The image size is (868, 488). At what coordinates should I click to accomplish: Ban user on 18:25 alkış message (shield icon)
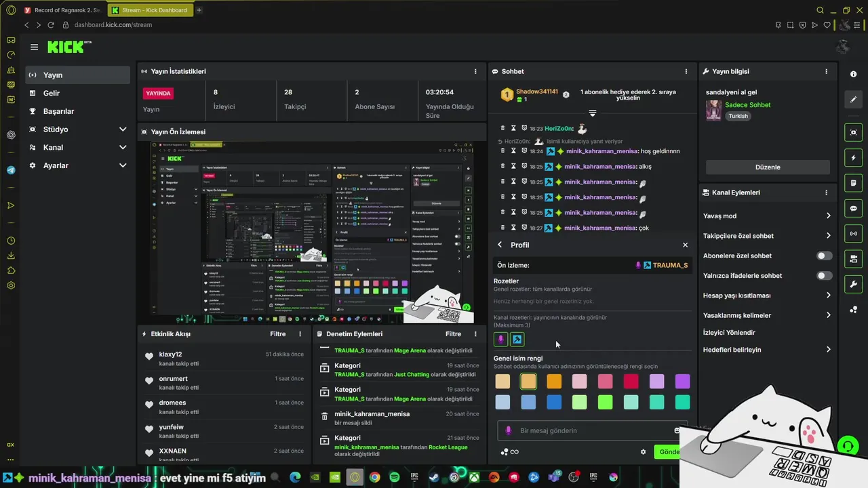coord(524,166)
